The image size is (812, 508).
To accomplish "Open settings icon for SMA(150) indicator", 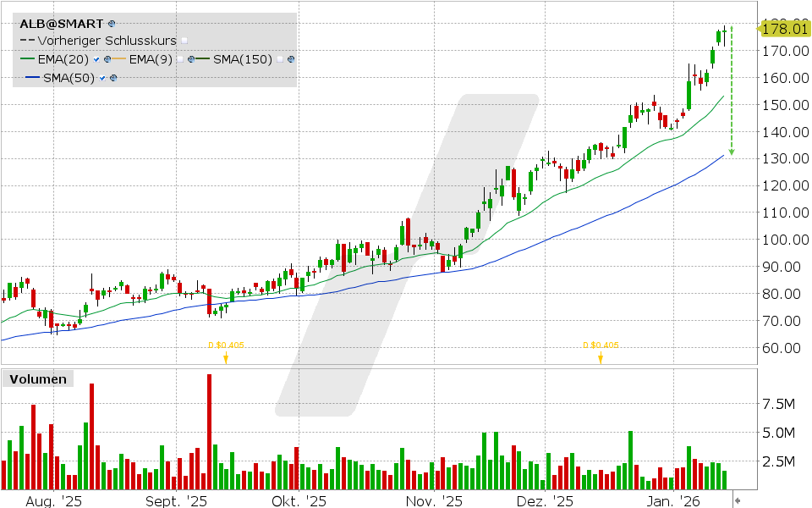I will [290, 59].
